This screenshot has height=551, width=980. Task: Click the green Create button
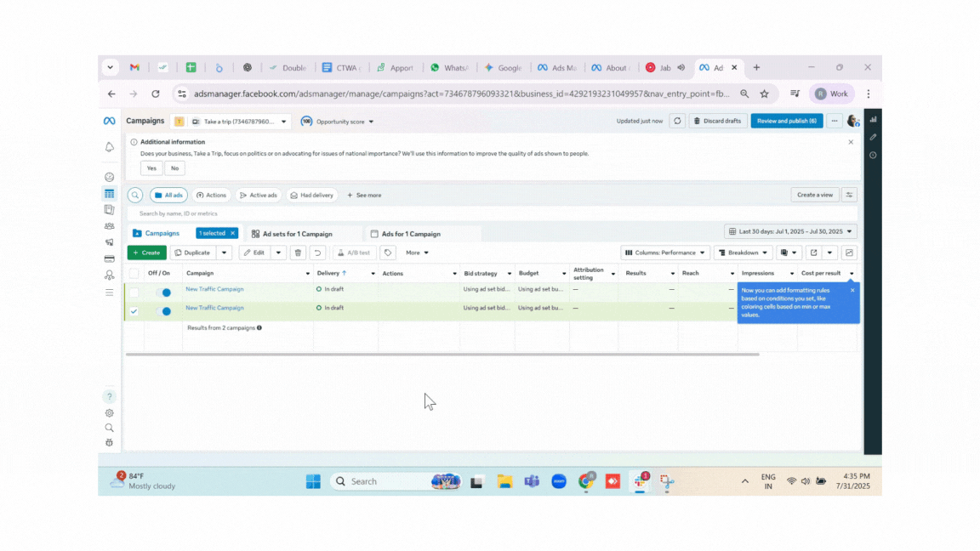click(146, 253)
